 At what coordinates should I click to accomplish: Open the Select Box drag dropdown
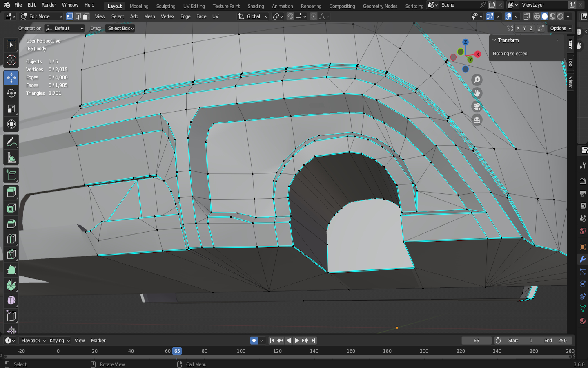(120, 28)
